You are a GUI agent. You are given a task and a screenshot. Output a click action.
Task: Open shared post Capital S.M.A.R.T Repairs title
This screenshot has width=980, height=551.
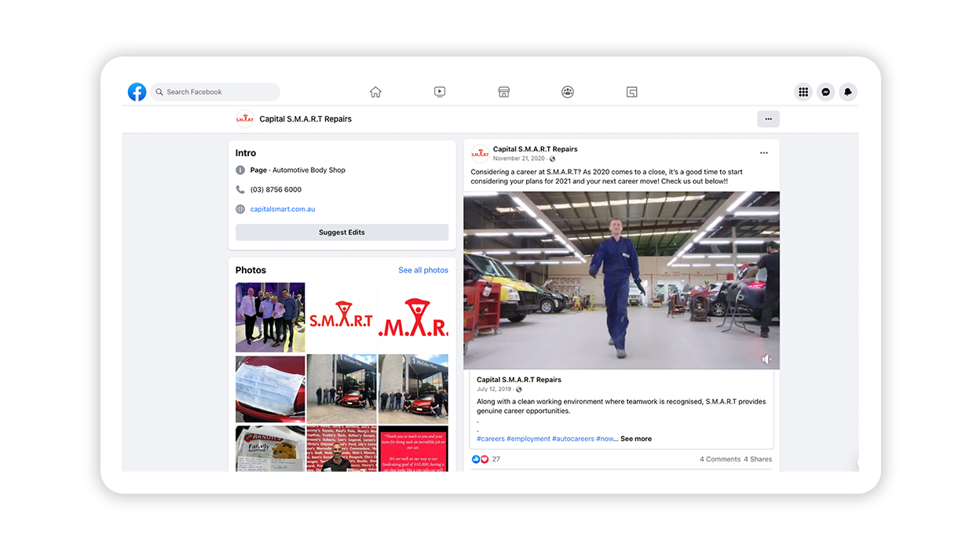pos(519,380)
